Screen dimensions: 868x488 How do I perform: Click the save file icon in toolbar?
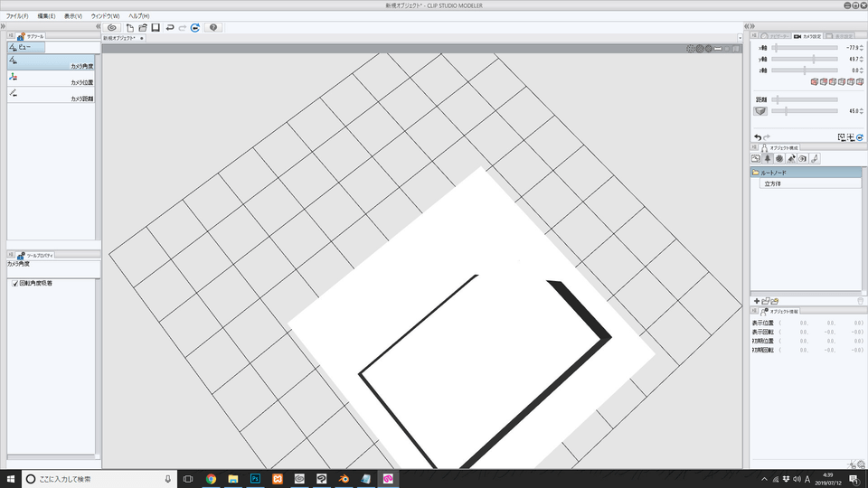156,28
